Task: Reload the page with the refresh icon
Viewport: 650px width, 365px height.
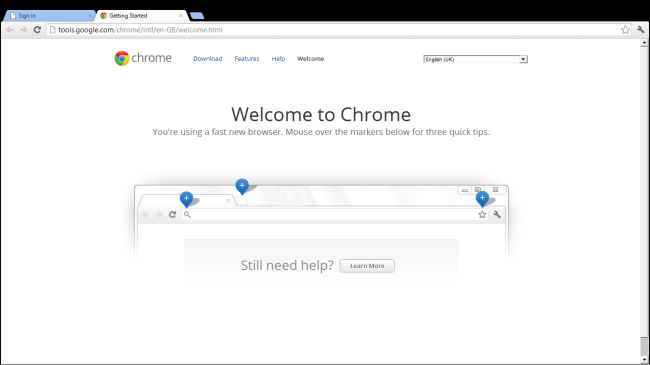Action: point(37,30)
